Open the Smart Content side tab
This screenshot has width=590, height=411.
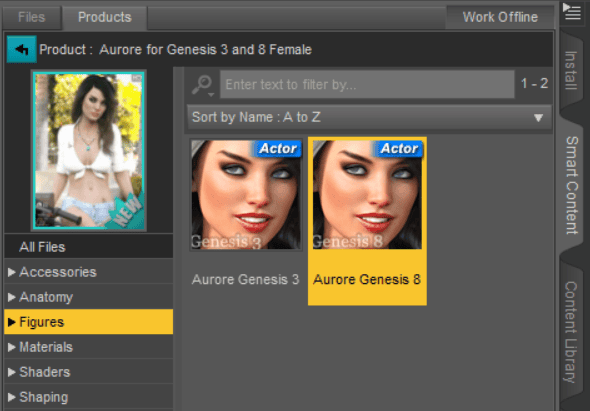[x=572, y=185]
